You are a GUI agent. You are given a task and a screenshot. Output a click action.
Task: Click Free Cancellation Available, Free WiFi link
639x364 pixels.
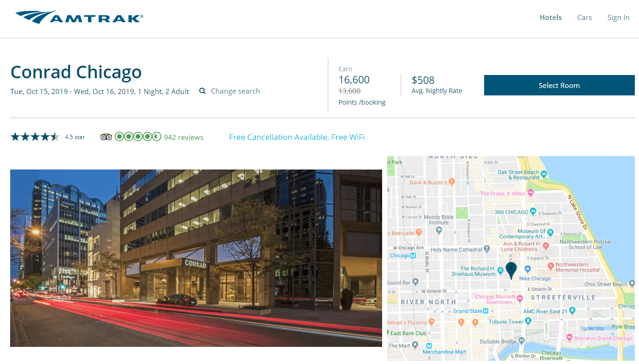tap(297, 137)
